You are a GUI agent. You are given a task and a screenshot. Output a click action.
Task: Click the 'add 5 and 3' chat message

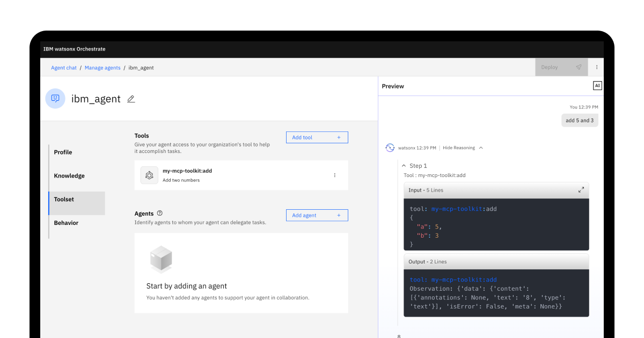[580, 120]
